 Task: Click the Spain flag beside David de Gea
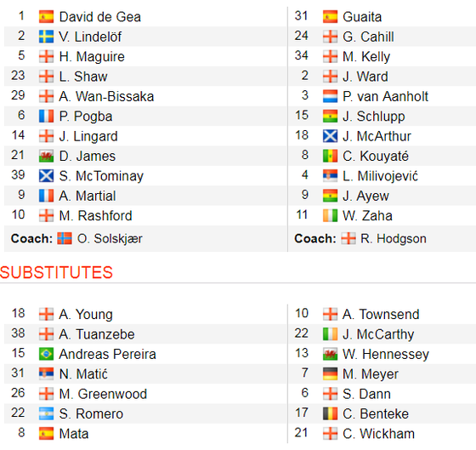[46, 17]
